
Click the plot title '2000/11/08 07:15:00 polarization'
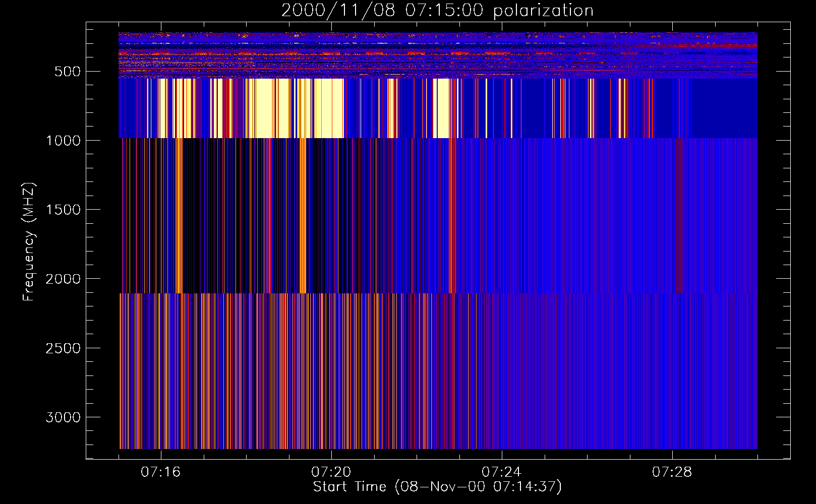click(x=437, y=11)
